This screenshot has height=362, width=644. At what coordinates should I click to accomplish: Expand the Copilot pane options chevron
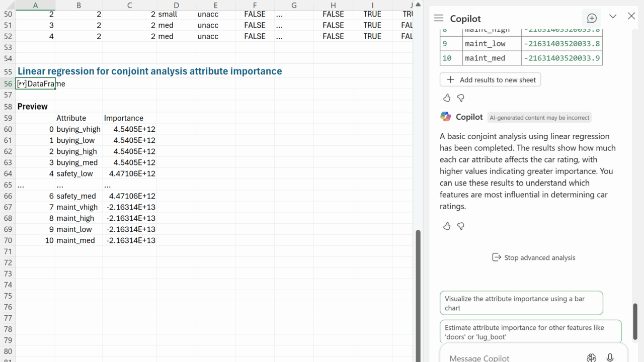[x=613, y=16]
